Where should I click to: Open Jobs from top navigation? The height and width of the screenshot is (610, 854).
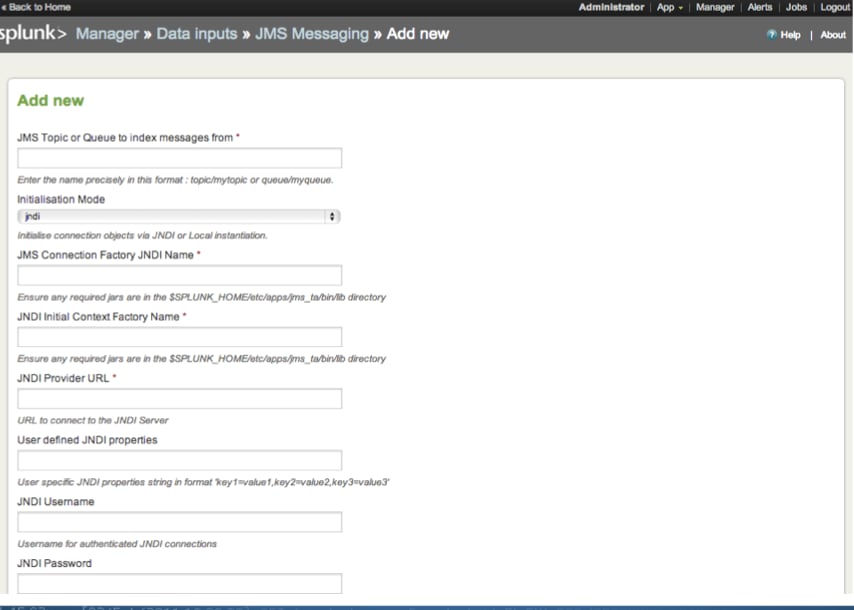[796, 7]
